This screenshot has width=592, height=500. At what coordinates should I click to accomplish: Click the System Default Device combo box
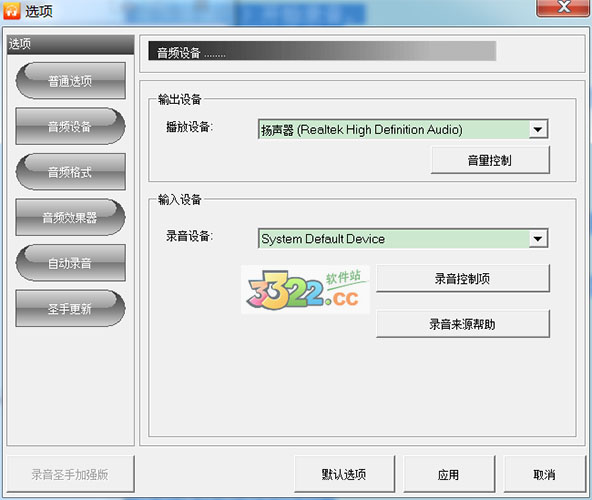pyautogui.click(x=403, y=239)
